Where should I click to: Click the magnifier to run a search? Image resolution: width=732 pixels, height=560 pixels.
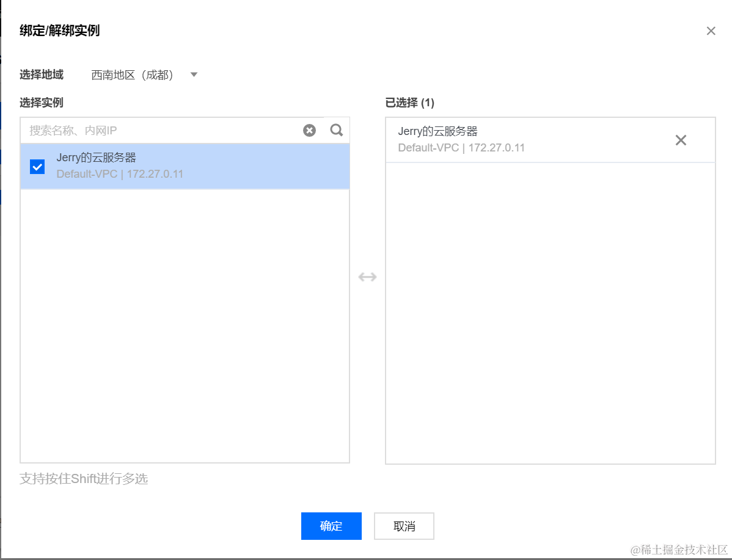pos(336,130)
